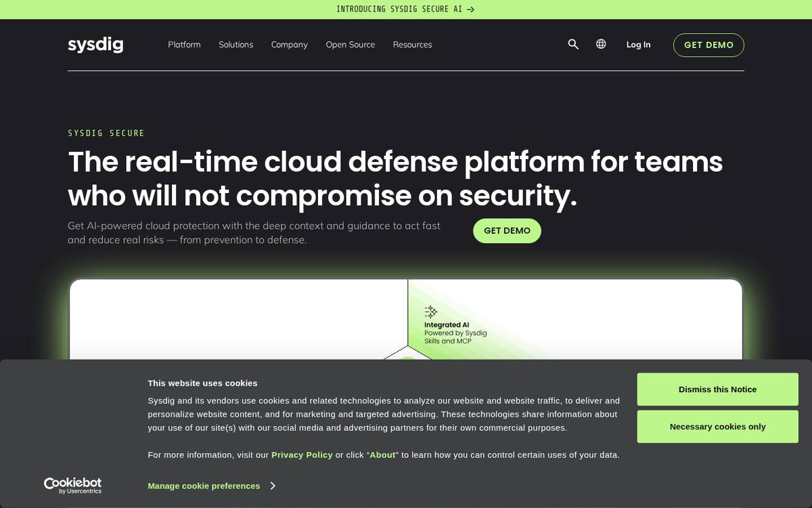The image size is (812, 508).
Task: Click the filled GET DEMO hero button
Action: 507,231
